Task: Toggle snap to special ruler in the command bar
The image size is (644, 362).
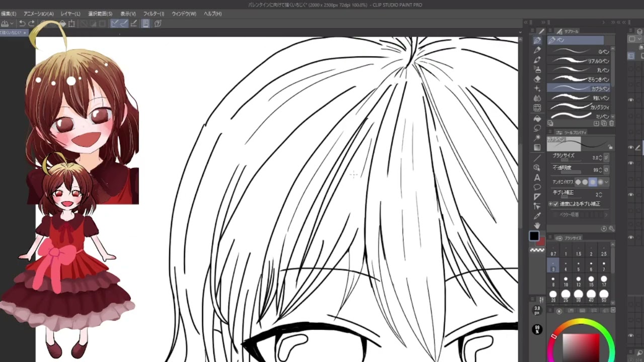Action: click(x=124, y=23)
